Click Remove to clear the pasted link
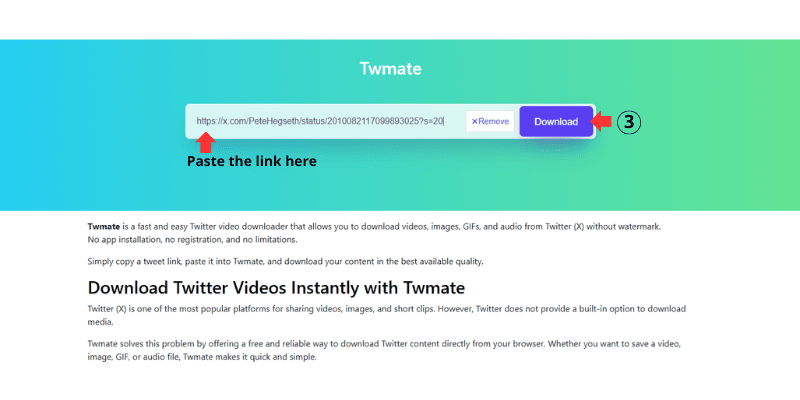The height and width of the screenshot is (400, 800). [490, 122]
